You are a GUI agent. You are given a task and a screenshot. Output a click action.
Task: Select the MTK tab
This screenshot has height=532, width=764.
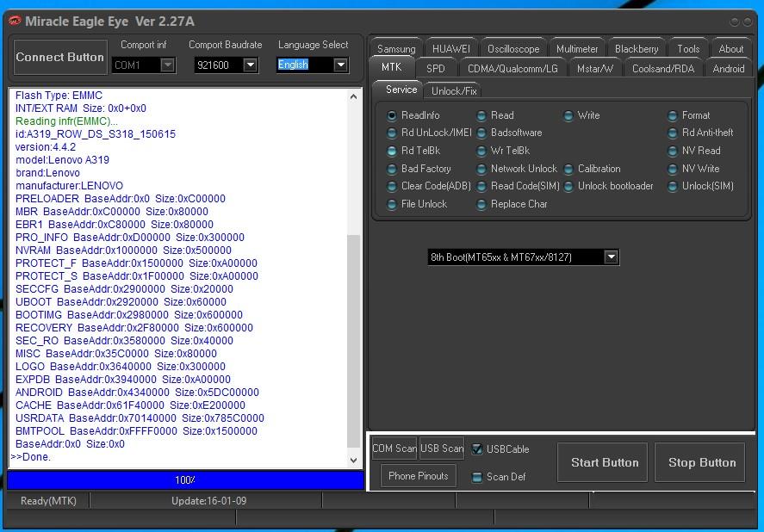pyautogui.click(x=391, y=67)
